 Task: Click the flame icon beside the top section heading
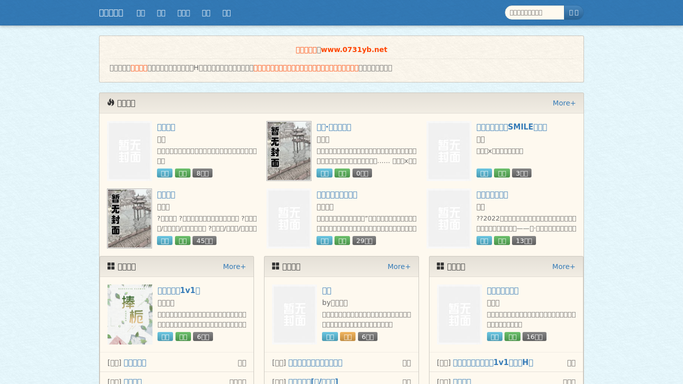coord(111,102)
